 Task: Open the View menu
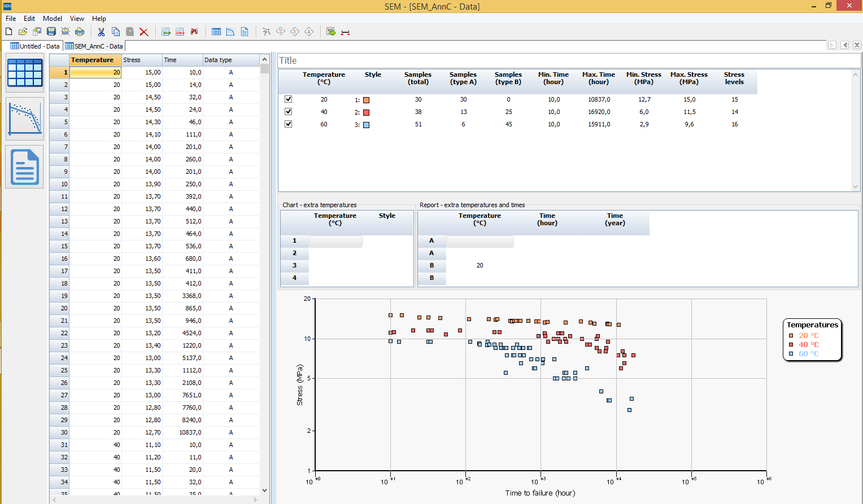(77, 19)
